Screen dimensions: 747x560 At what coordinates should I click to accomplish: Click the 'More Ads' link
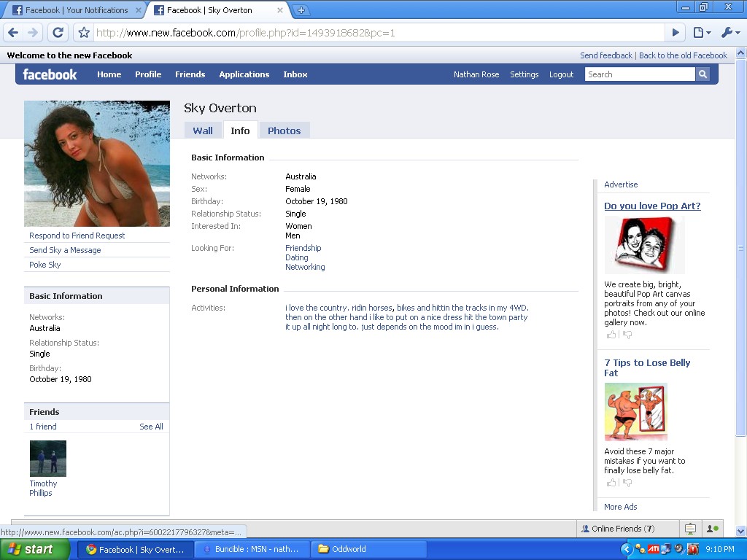click(x=620, y=507)
